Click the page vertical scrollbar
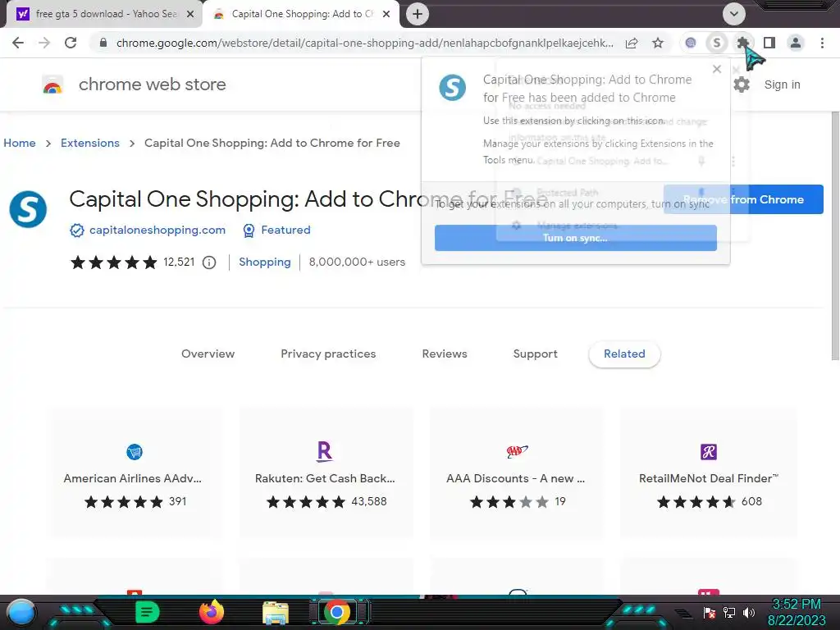Screen dimensions: 840x630 pyautogui.click(x=834, y=235)
